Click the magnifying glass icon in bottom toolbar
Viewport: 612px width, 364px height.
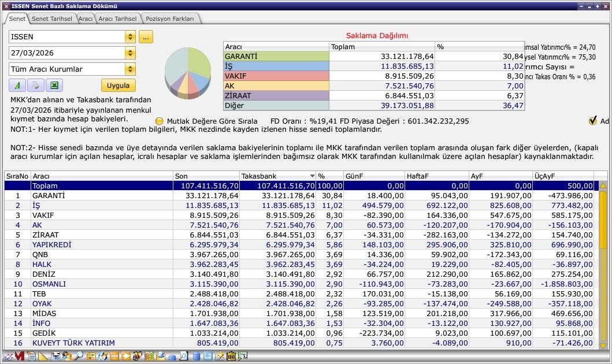(x=77, y=356)
